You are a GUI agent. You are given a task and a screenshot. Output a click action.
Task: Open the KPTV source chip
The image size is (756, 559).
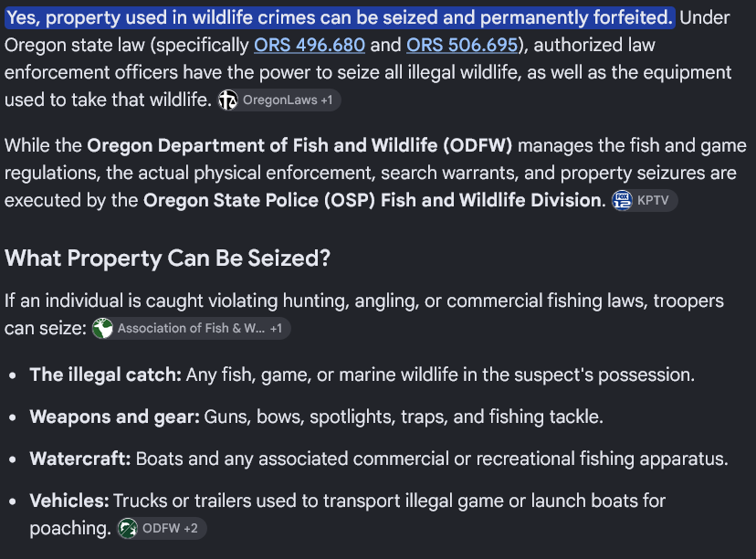point(644,200)
